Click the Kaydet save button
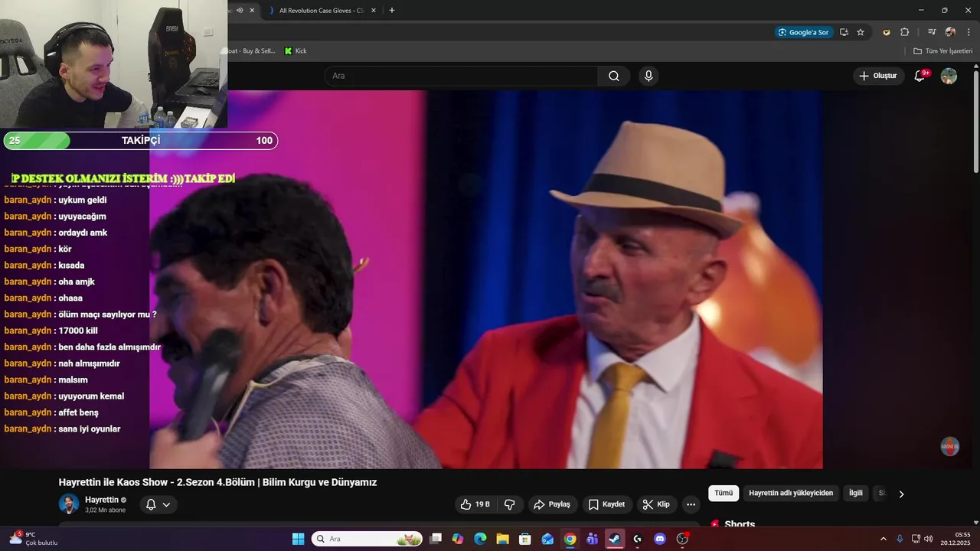Viewport: 980px width, 551px height. [x=606, y=504]
